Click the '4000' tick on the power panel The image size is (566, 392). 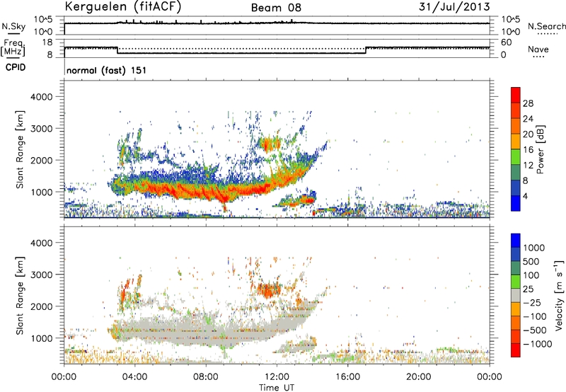pyautogui.click(x=42, y=97)
